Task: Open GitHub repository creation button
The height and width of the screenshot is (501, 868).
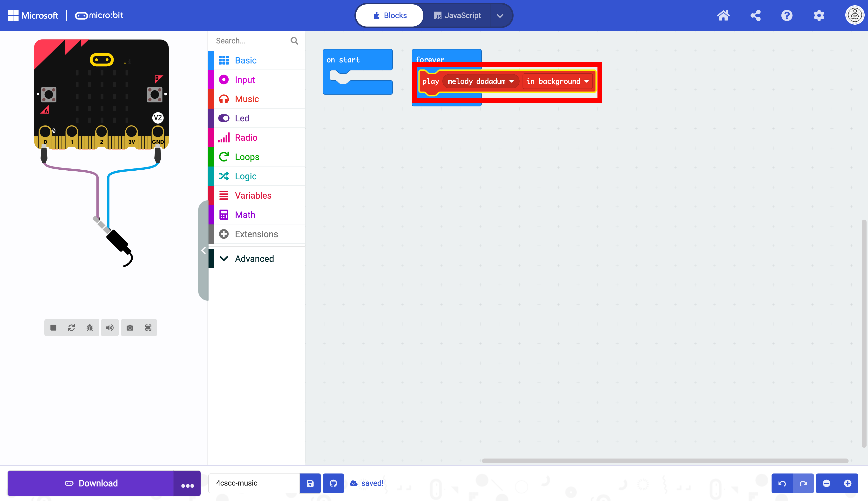Action: point(333,483)
